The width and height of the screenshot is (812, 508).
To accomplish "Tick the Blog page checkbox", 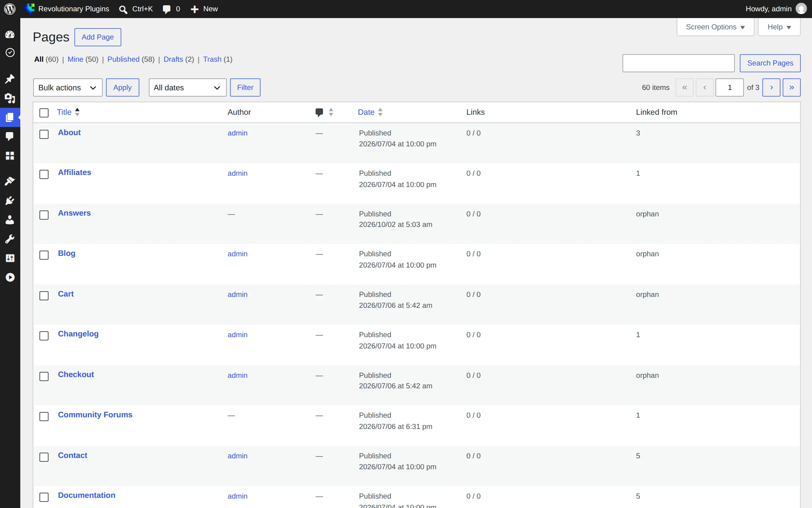I will coord(44,255).
